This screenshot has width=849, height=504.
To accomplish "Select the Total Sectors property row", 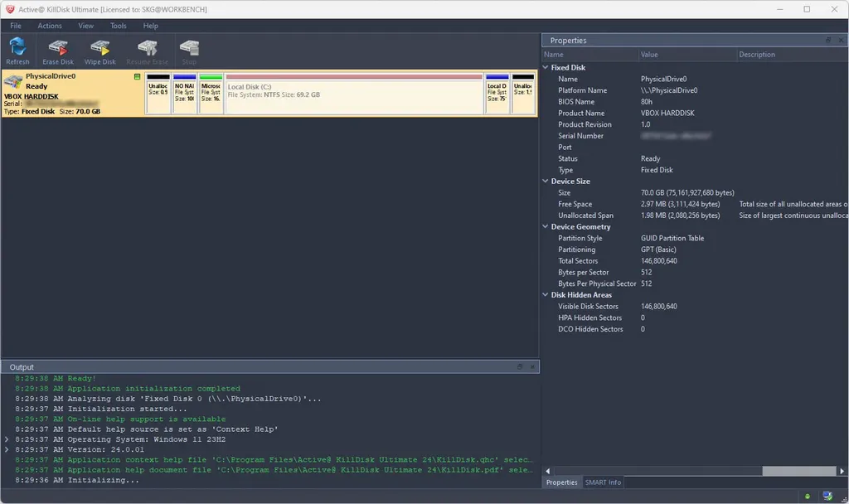I will point(695,261).
